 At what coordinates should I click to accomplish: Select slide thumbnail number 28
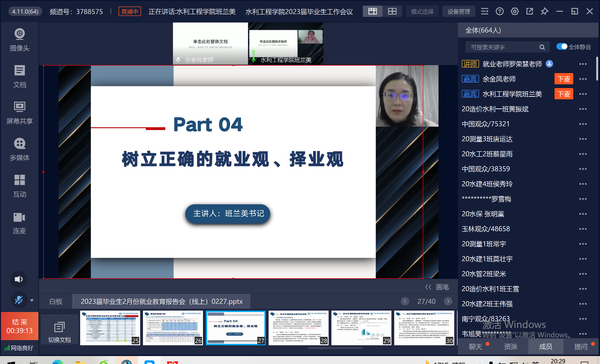pos(298,327)
